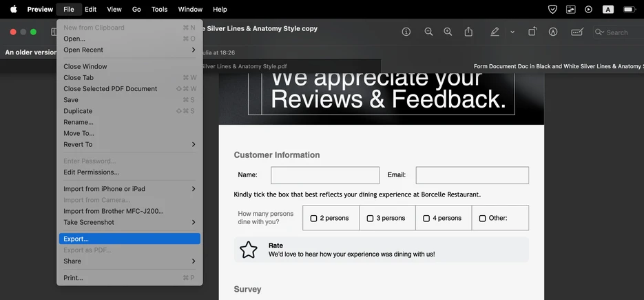Viewport: 644px width, 300px height.
Task: Click the Zoom In magnifier icon
Action: click(x=448, y=32)
